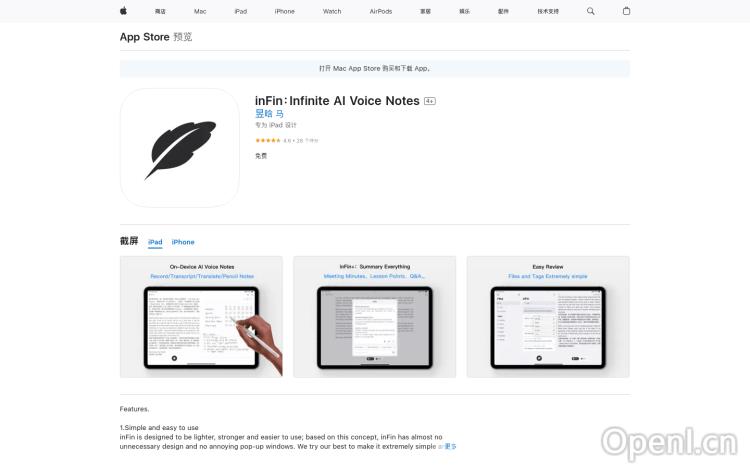
Task: Click the App Store 预览 heading link
Action: (x=156, y=37)
